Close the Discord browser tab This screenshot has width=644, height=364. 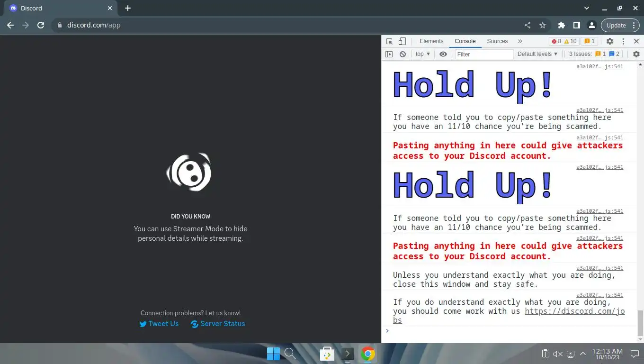110,8
